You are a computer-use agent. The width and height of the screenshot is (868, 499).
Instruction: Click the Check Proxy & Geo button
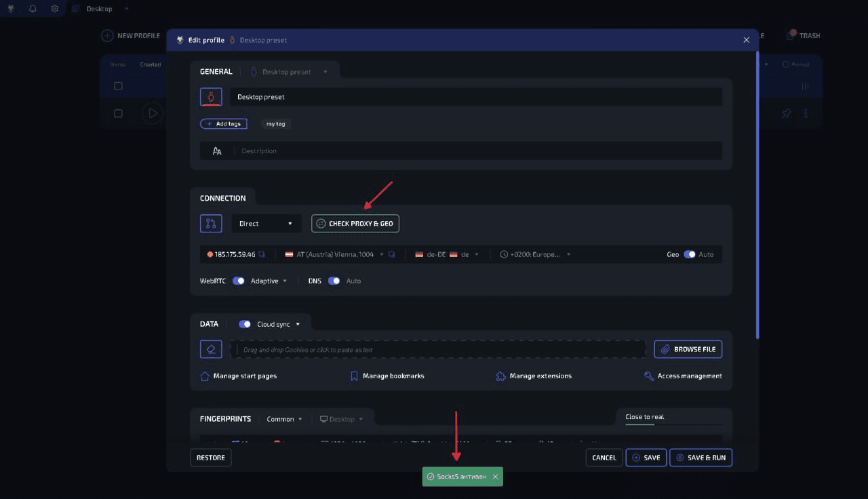click(355, 223)
